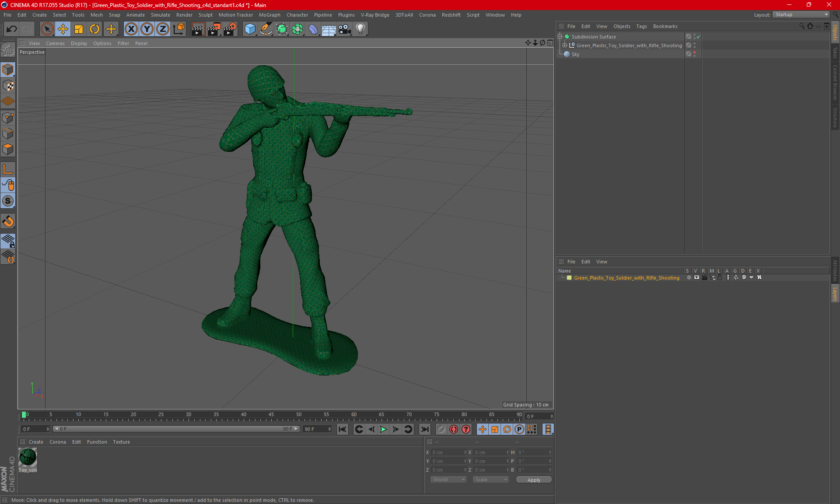Select the Toy_sold material thumbnail

[x=28, y=458]
